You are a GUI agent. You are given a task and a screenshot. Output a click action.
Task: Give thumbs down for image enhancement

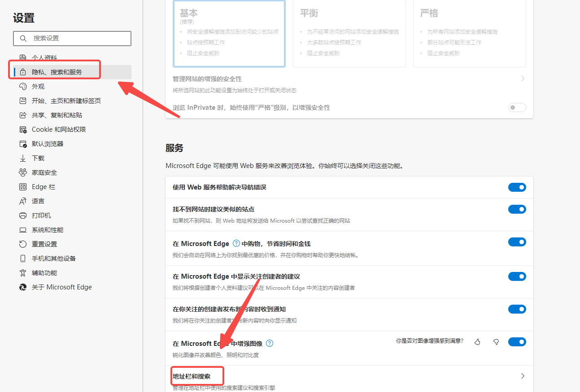[x=496, y=342]
